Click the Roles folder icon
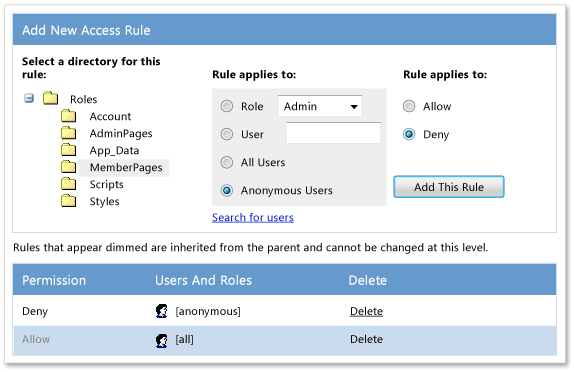The height and width of the screenshot is (372, 574). [x=51, y=98]
